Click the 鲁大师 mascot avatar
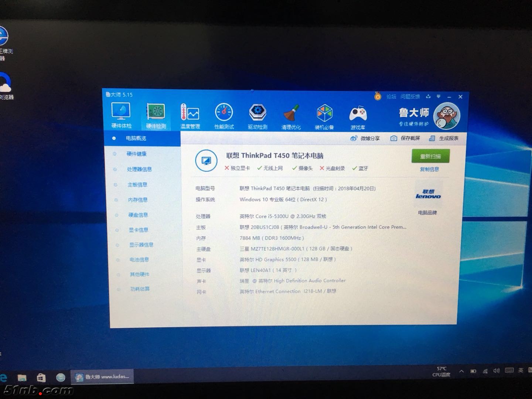Viewport: 532px width, 399px height. click(446, 116)
